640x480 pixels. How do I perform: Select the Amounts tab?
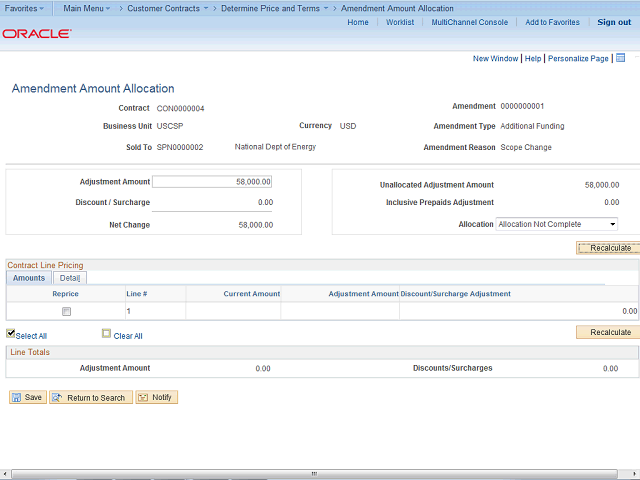(x=29, y=278)
